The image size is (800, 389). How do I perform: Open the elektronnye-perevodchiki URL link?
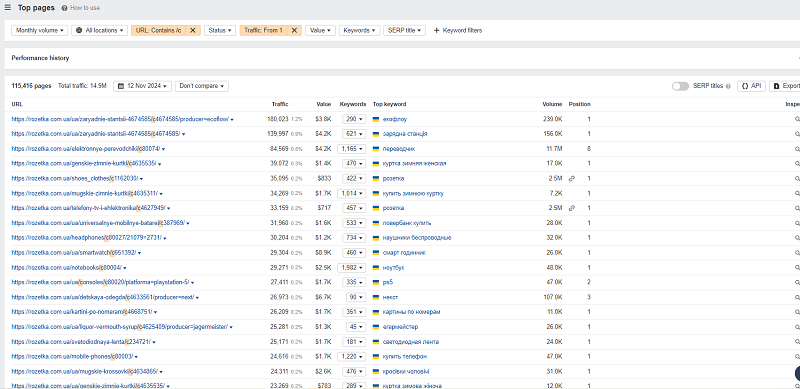point(86,149)
